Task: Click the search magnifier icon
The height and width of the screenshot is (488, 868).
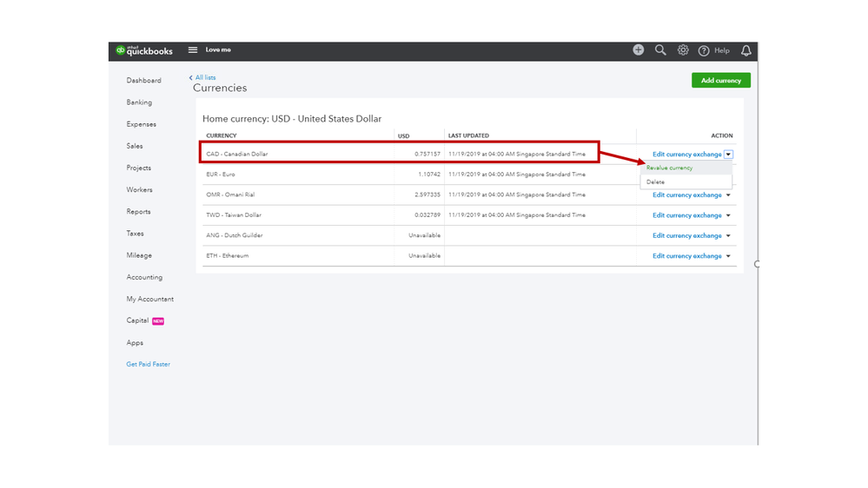Action: coord(660,50)
